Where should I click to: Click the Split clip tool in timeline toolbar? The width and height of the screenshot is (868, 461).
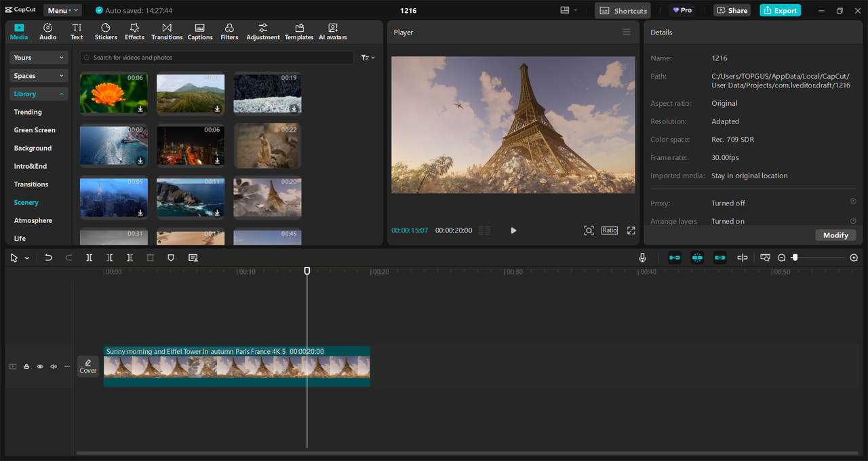point(89,258)
